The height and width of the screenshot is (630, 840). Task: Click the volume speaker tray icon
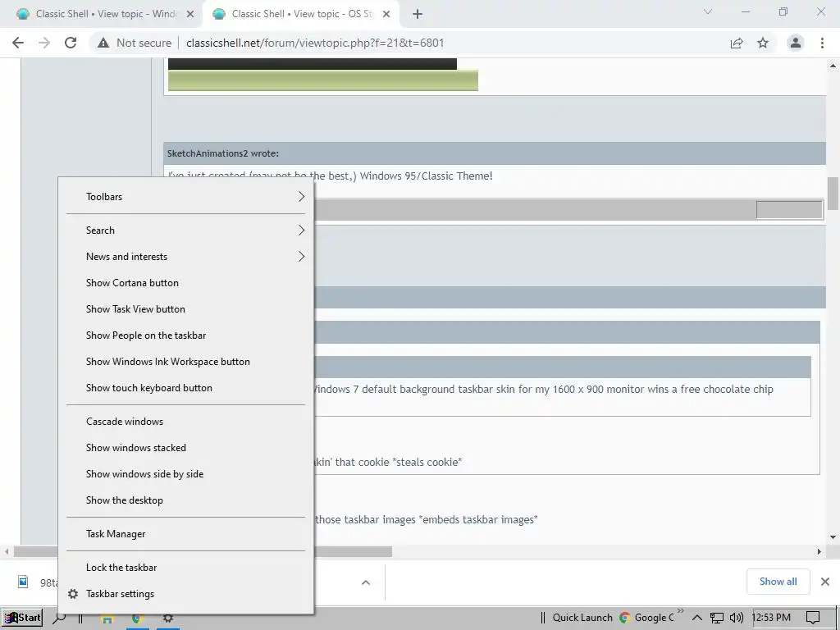[737, 618]
